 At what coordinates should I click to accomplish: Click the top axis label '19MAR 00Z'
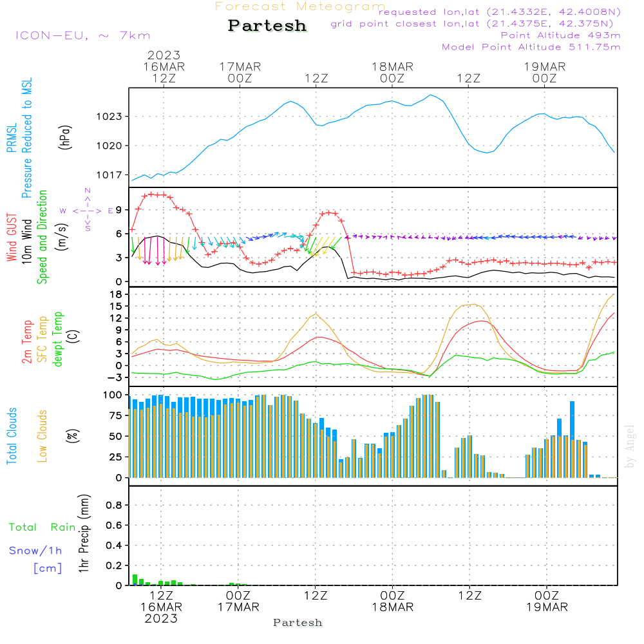545,72
